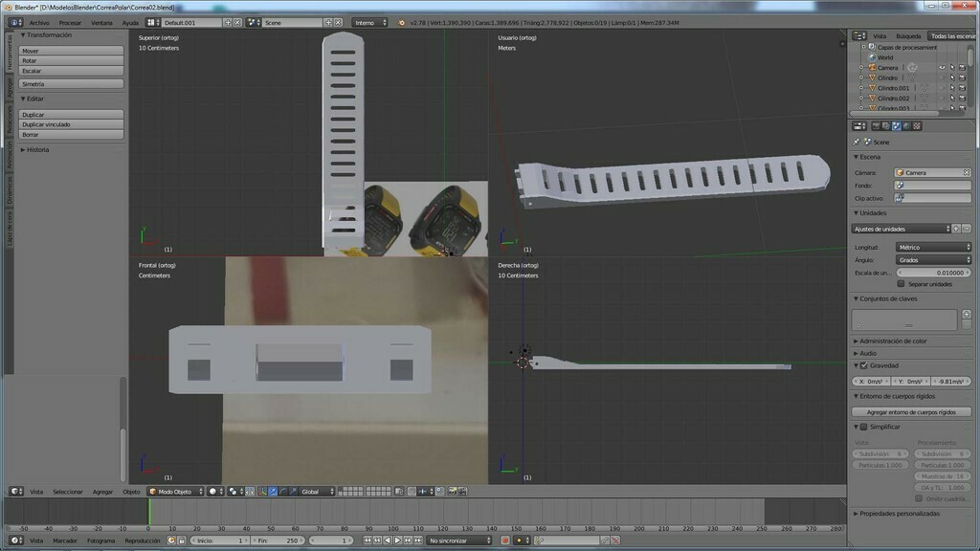This screenshot has height=551, width=980.
Task: Open Ajustes de unidades presets dropdown
Action: [x=901, y=229]
